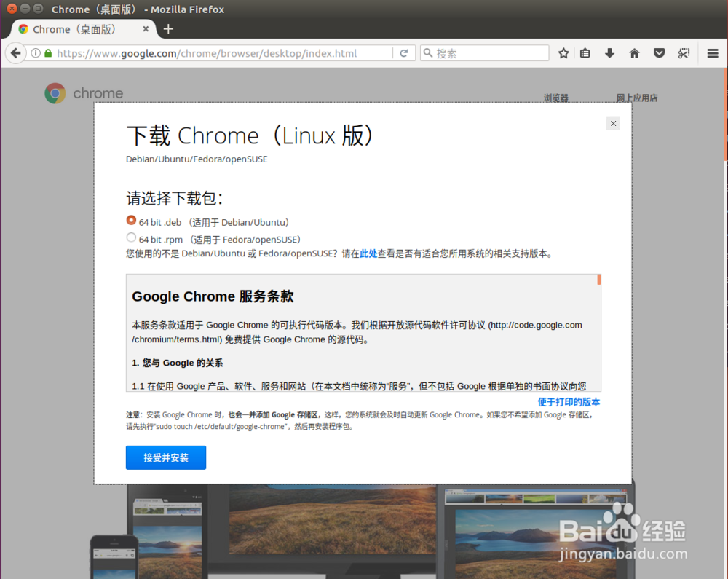This screenshot has height=579, width=728.
Task: Click the terms box scrollbar
Action: 598,280
